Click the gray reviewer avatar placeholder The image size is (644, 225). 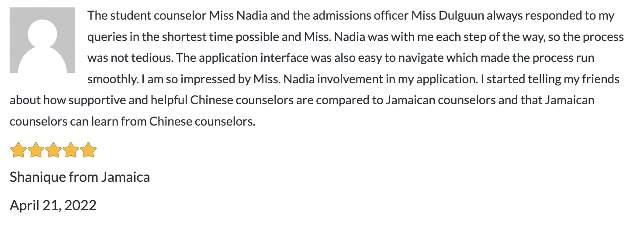pos(42,40)
